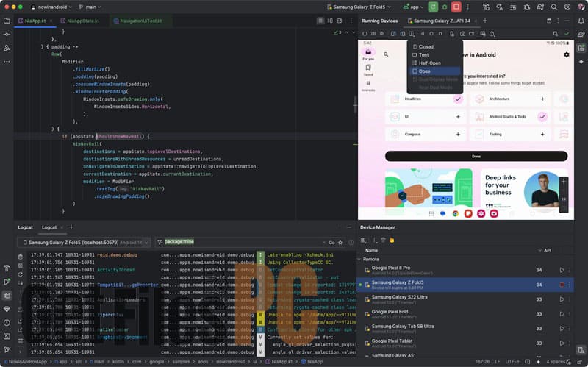This screenshot has height=367, width=588.
Task: Open the Commit tool window in left sidebar
Action: [x=7, y=34]
